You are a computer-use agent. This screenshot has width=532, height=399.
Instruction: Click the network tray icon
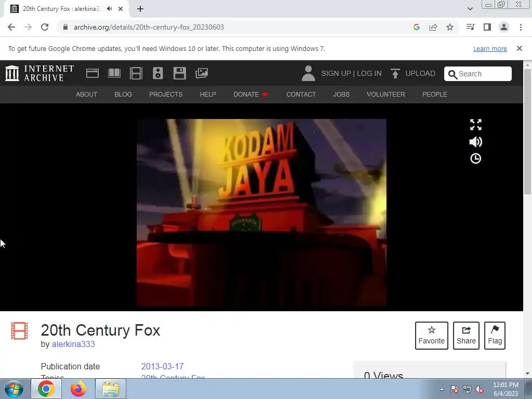pos(467,389)
